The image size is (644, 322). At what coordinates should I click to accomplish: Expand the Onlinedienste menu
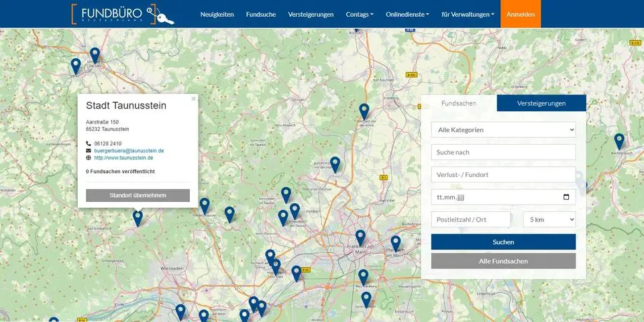pyautogui.click(x=407, y=14)
